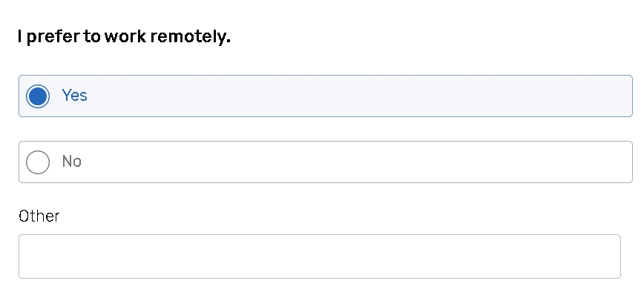Click the "Other" field label

(x=39, y=216)
